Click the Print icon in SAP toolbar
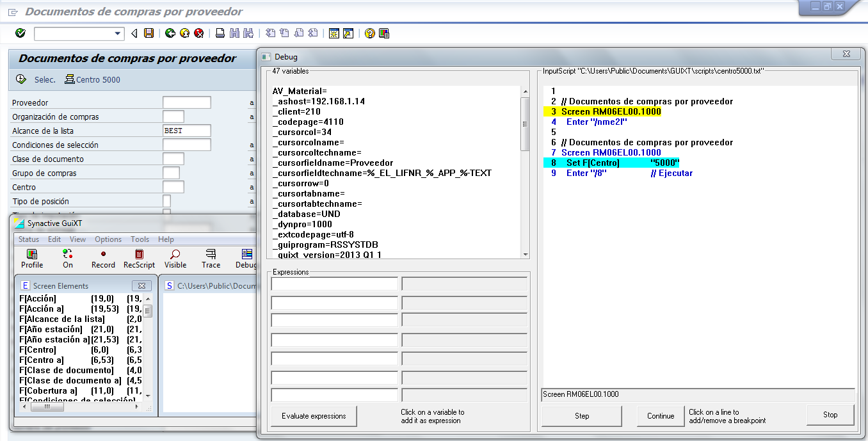Image resolution: width=868 pixels, height=441 pixels. click(x=220, y=33)
